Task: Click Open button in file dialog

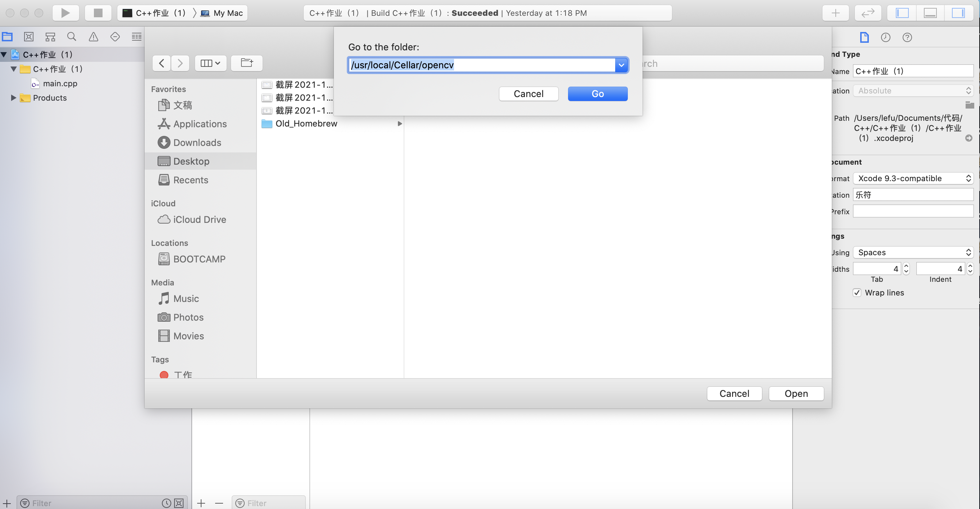Action: point(796,394)
